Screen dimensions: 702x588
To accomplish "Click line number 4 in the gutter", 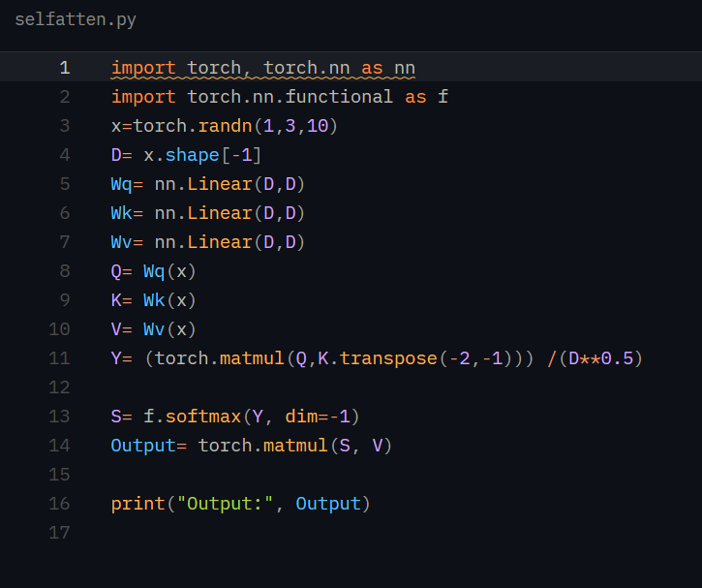I will (65, 155).
